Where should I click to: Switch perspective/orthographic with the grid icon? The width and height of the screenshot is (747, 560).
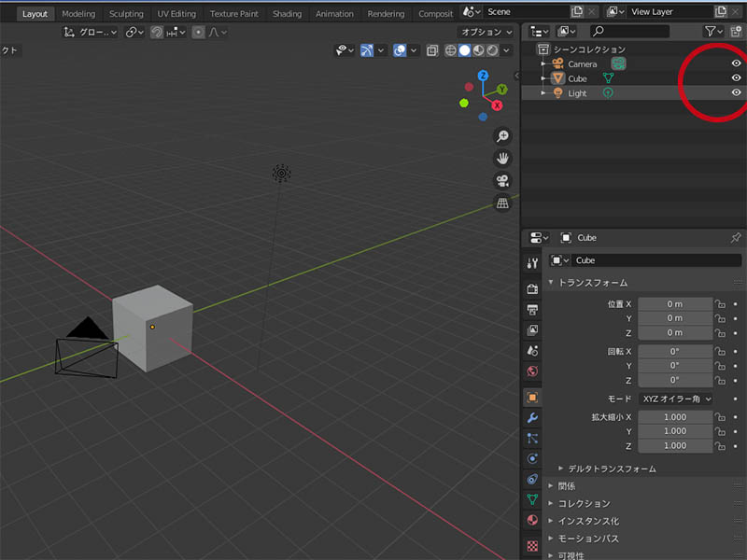(x=502, y=203)
